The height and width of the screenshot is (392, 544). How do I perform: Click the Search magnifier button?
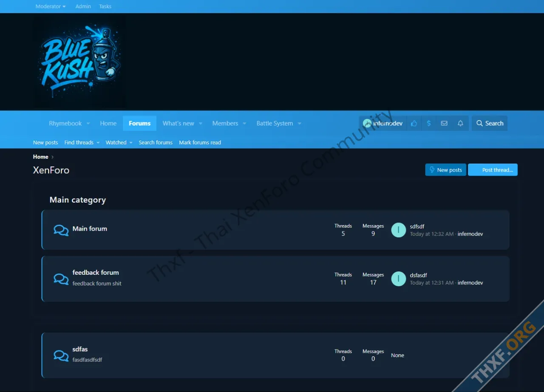tap(490, 123)
